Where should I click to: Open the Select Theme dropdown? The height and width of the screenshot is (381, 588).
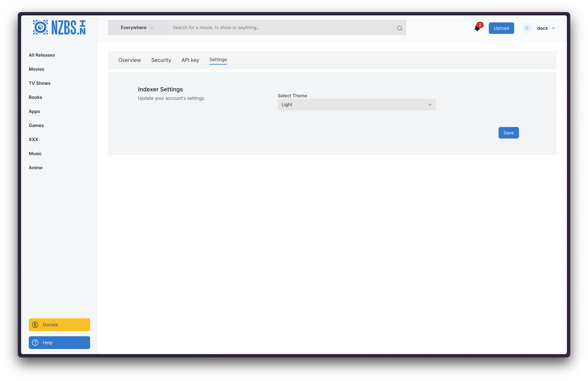(x=356, y=105)
